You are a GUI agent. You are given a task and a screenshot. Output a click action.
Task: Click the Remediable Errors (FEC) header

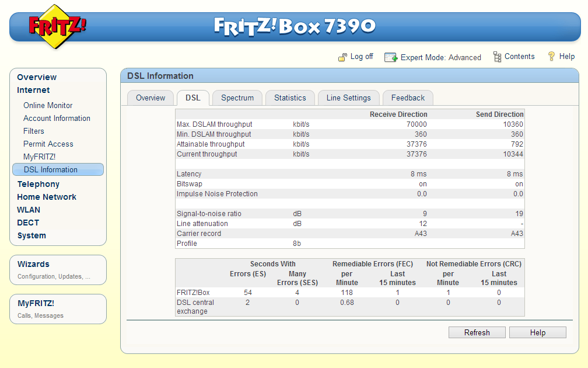click(373, 264)
